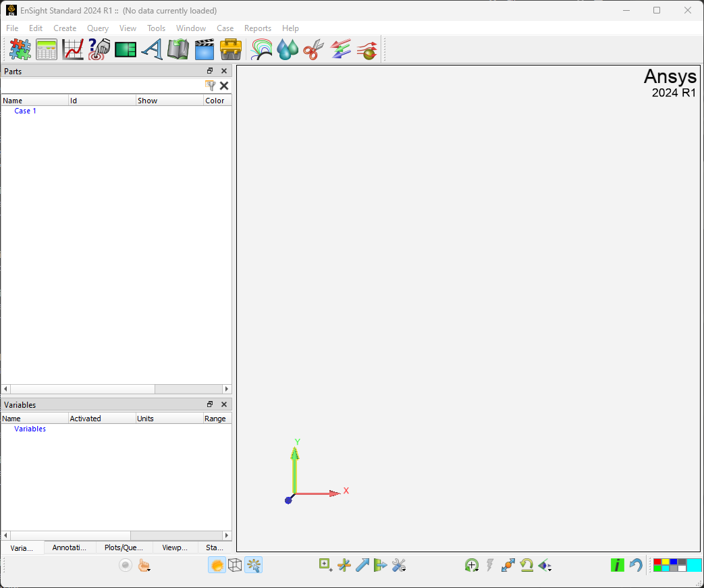This screenshot has height=588, width=704.
Task: Click the blue undo arrow
Action: click(x=636, y=565)
